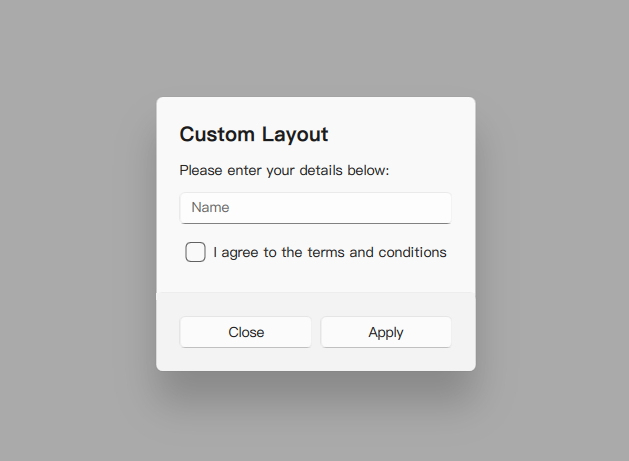Confirm the details with Apply
The width and height of the screenshot is (629, 461).
[386, 332]
